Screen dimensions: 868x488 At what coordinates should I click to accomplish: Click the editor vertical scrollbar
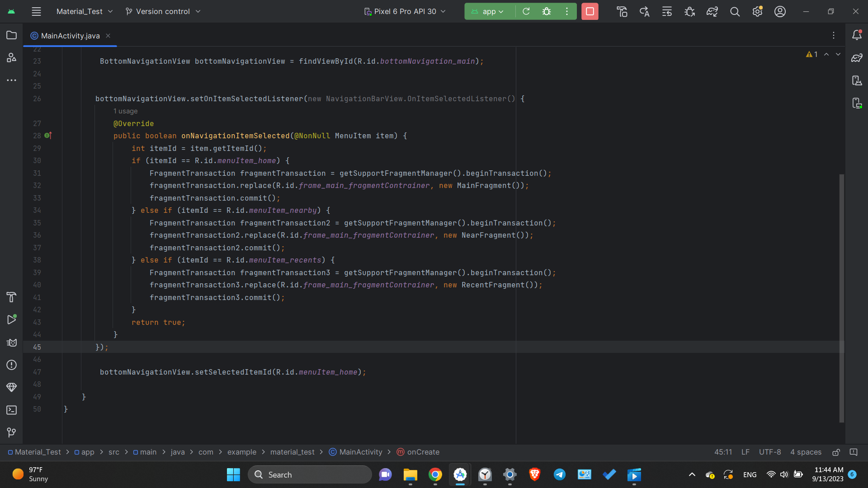coord(841,298)
